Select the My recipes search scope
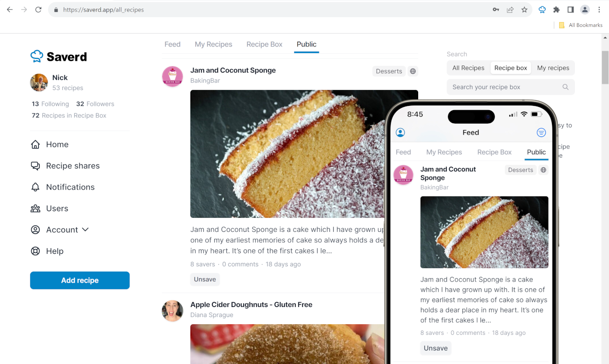 pyautogui.click(x=553, y=68)
